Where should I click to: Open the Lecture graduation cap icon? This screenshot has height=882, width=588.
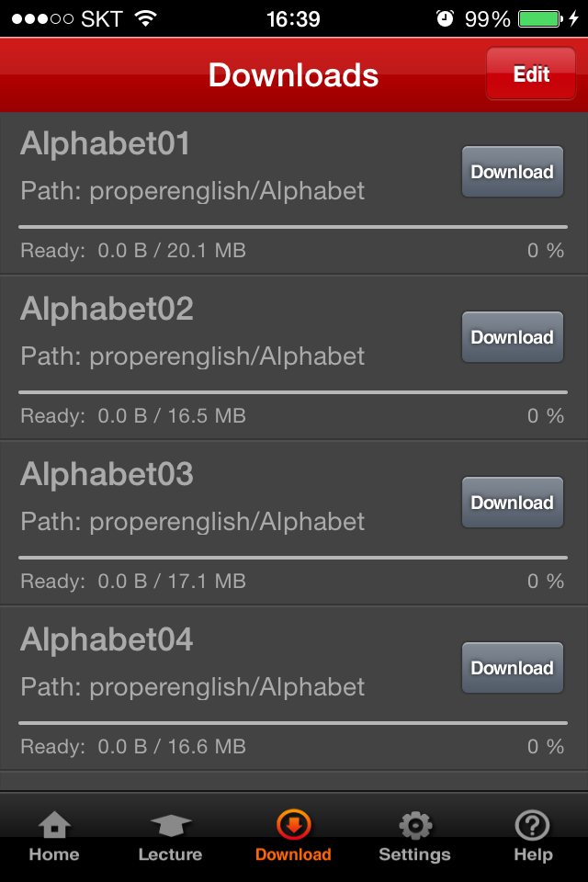coord(171,825)
